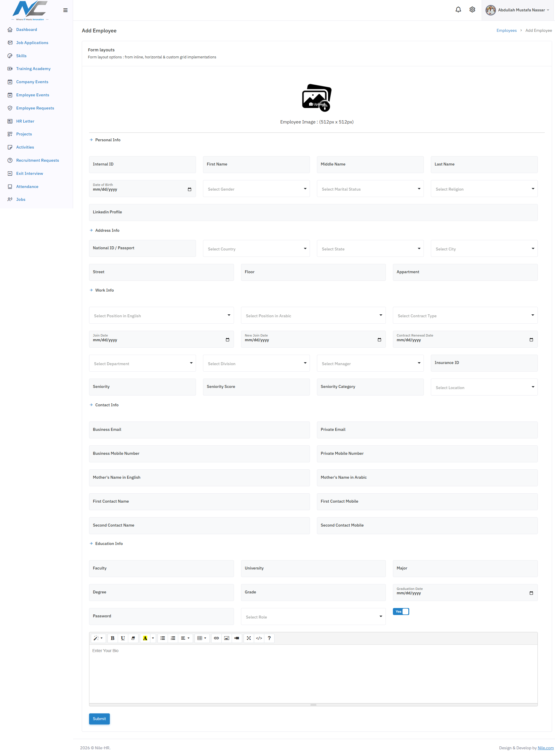Open the Date of Birth calendar picker

(x=190, y=189)
